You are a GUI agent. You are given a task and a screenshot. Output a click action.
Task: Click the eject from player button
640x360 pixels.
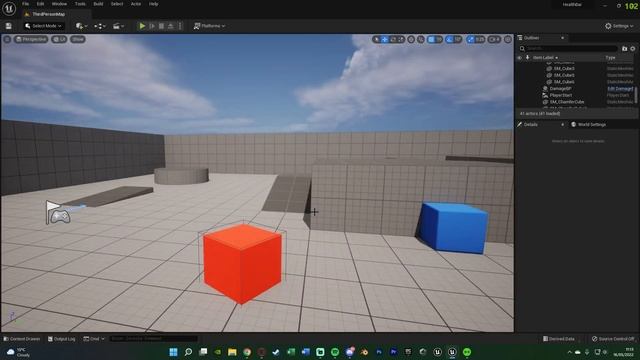171,26
